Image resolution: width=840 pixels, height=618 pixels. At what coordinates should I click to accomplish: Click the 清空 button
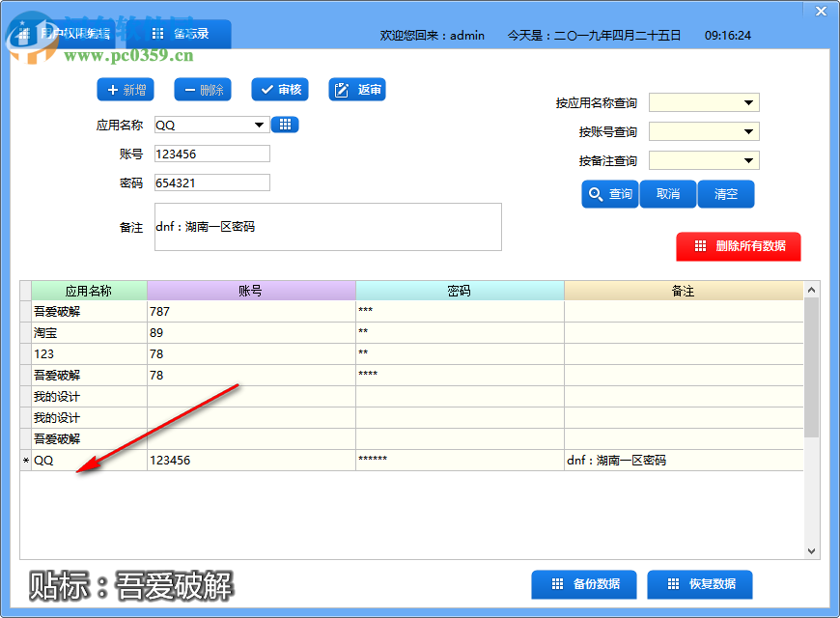coord(726,193)
